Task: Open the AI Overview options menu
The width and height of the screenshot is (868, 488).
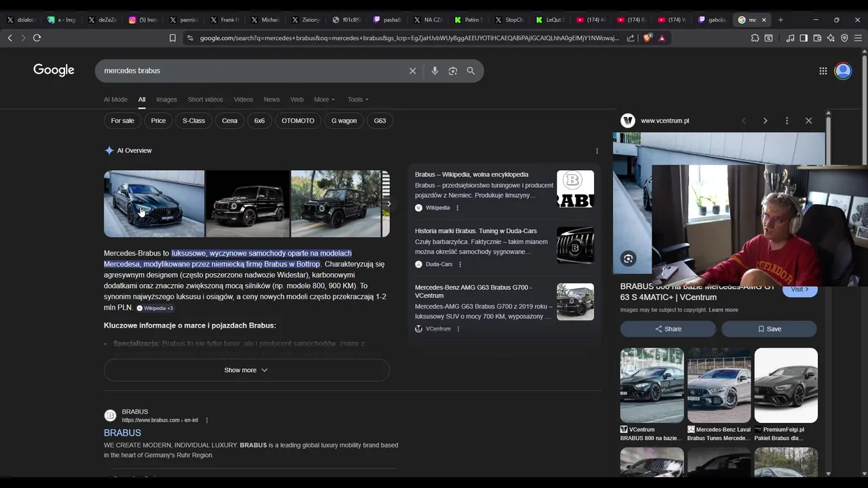Action: click(x=597, y=150)
